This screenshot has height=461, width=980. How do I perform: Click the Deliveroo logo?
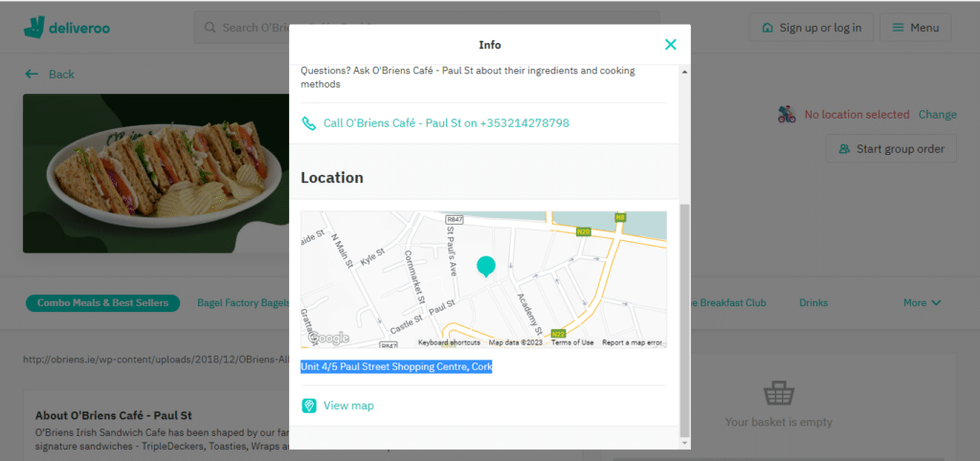(x=67, y=28)
